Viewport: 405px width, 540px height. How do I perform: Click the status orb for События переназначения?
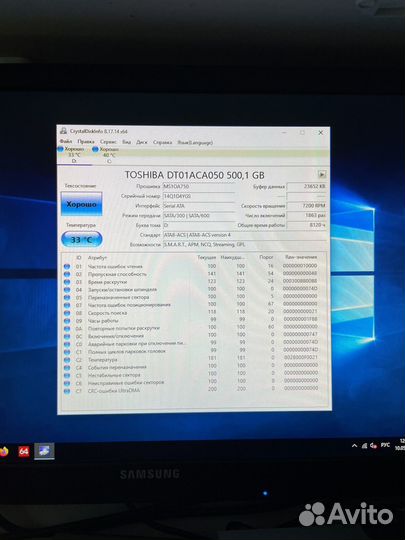[67, 367]
